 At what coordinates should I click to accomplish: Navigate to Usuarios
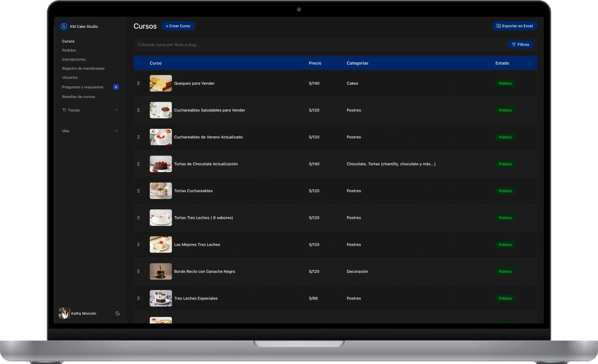tap(70, 77)
